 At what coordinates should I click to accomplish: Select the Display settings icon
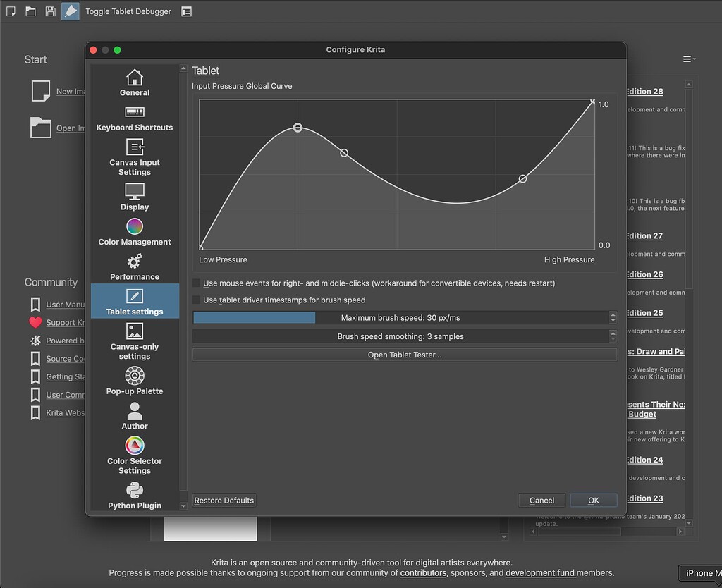coord(134,192)
